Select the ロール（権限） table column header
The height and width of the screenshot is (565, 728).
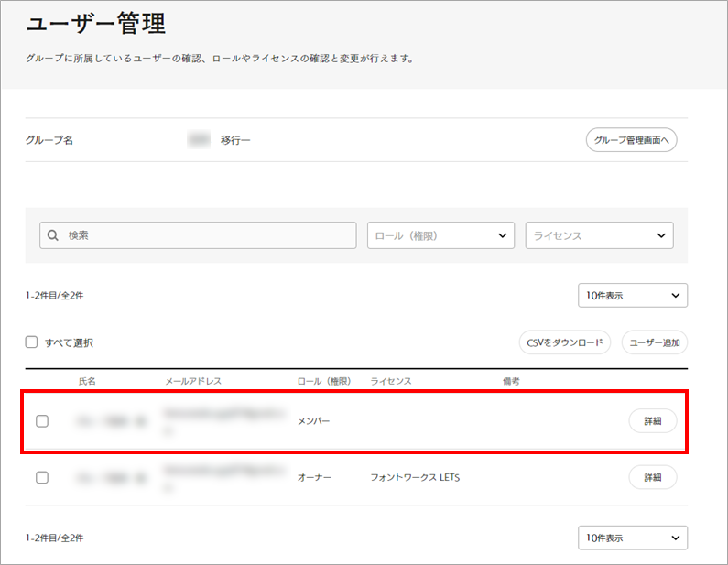click(x=324, y=380)
